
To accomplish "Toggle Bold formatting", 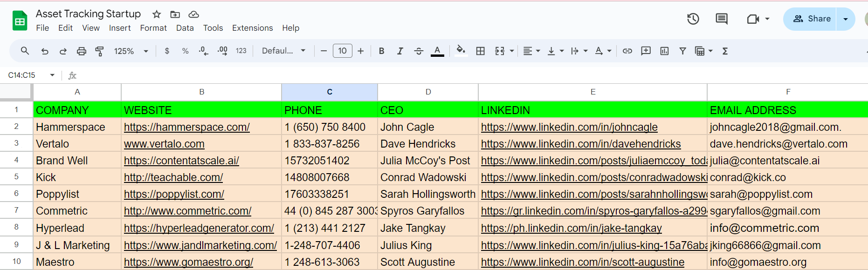I will [381, 51].
